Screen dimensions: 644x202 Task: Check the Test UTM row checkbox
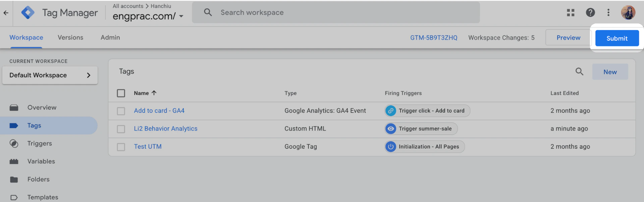click(121, 147)
